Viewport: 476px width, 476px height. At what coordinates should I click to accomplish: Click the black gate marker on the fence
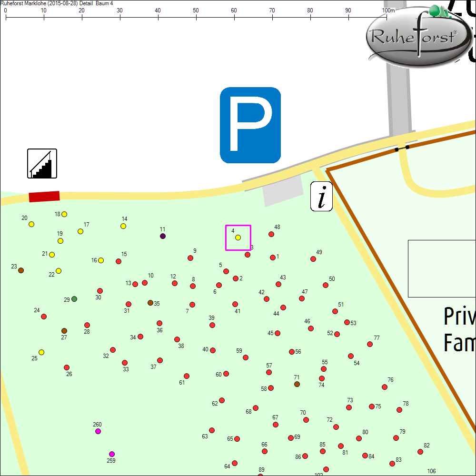[x=402, y=148]
